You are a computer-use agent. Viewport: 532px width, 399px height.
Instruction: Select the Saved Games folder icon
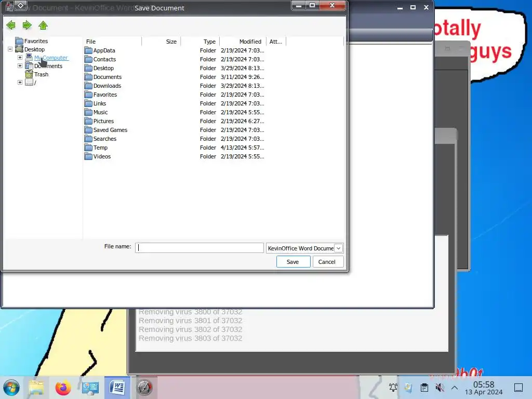click(x=88, y=130)
